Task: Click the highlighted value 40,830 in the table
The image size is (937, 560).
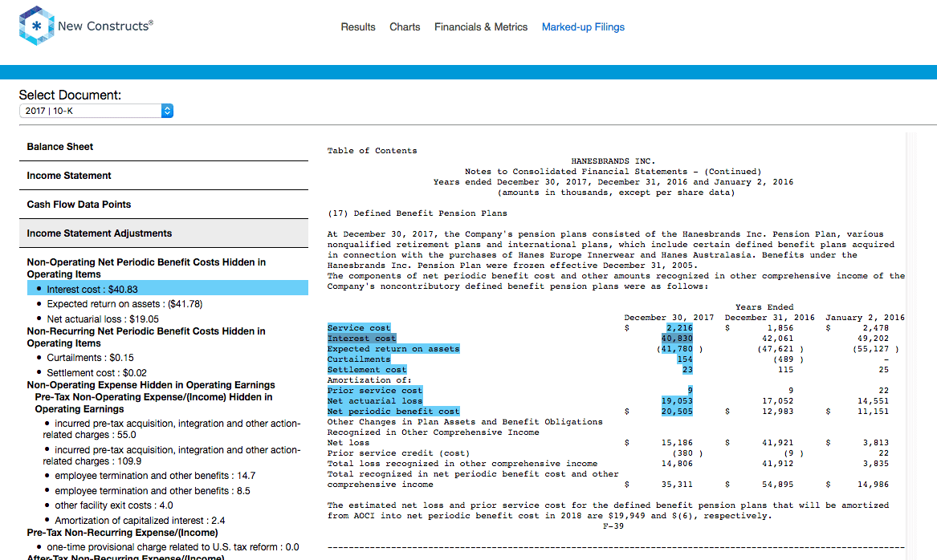Action: [x=677, y=339]
